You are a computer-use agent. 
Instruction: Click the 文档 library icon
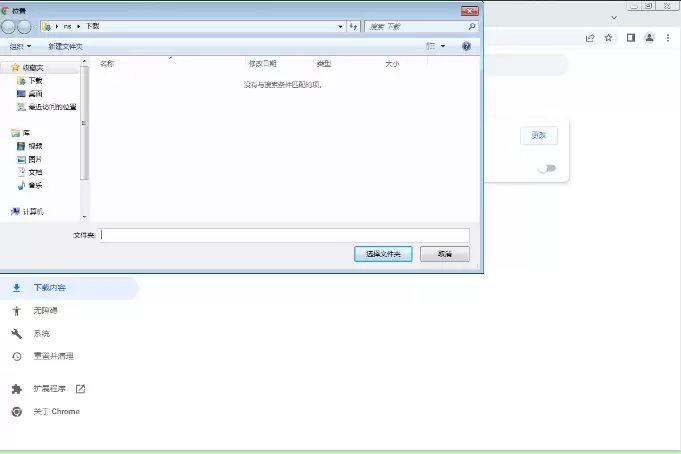coord(21,172)
